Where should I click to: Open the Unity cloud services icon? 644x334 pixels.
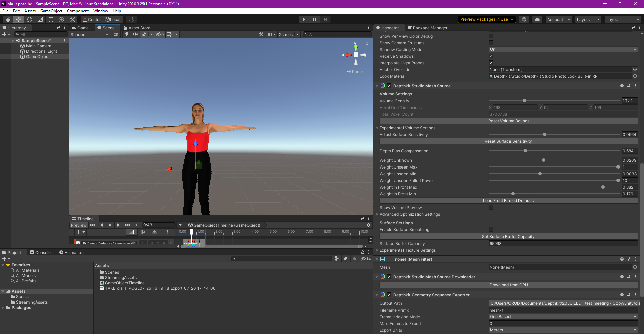tap(537, 19)
